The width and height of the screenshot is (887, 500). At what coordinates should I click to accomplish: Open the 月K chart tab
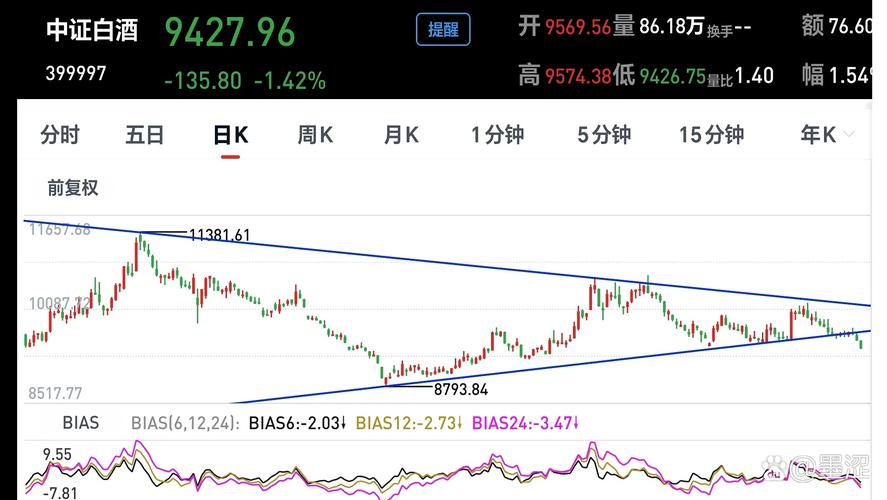401,136
